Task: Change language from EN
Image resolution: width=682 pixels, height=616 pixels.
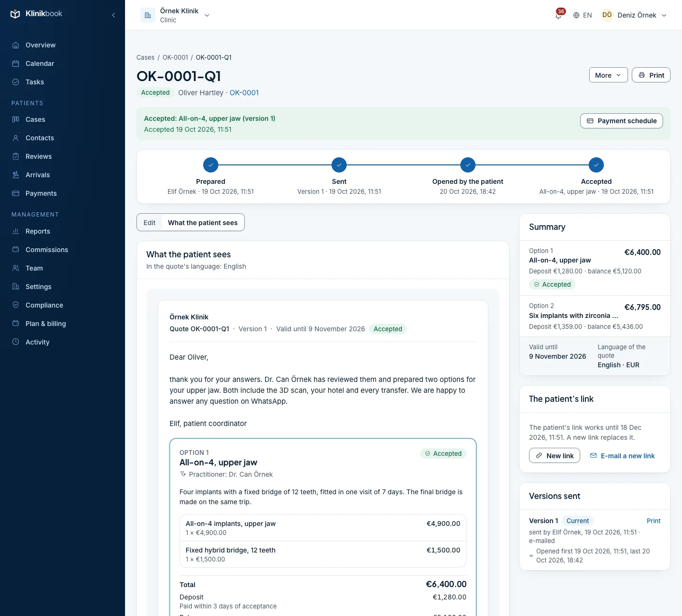Action: coord(583,15)
